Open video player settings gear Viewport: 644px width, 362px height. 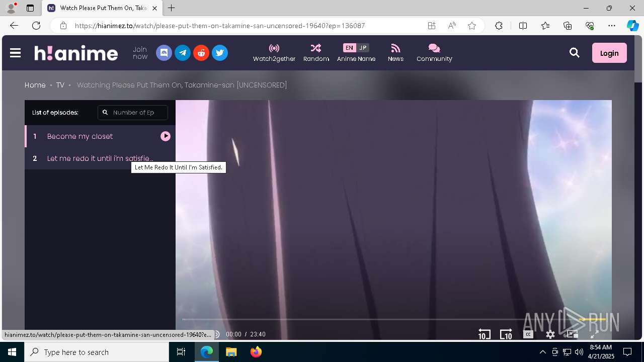(x=550, y=334)
